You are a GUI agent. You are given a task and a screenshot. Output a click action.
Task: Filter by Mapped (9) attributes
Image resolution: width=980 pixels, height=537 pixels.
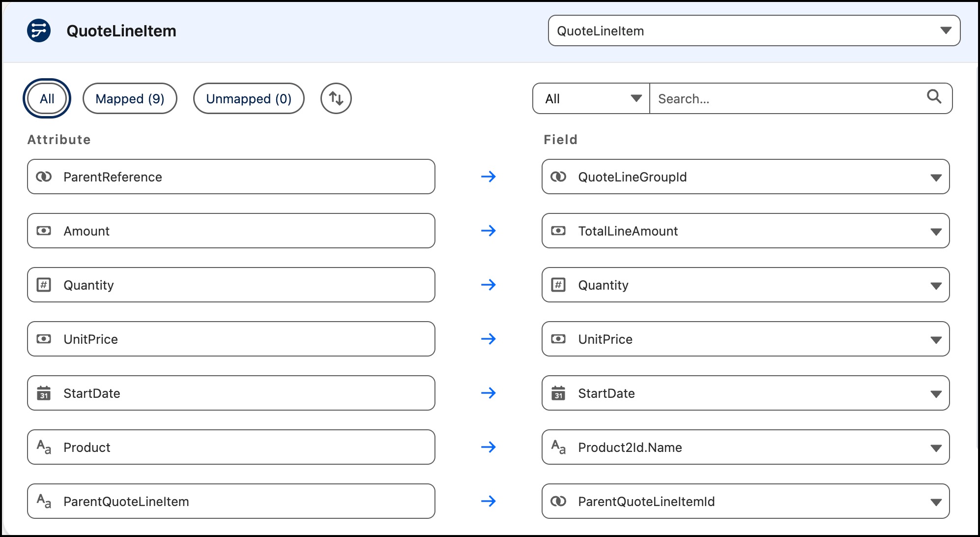[130, 98]
